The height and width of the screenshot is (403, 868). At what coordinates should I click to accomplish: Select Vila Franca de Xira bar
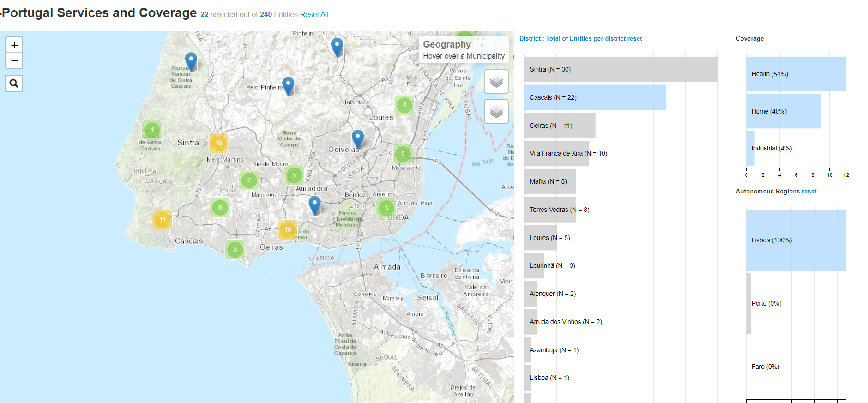(557, 153)
